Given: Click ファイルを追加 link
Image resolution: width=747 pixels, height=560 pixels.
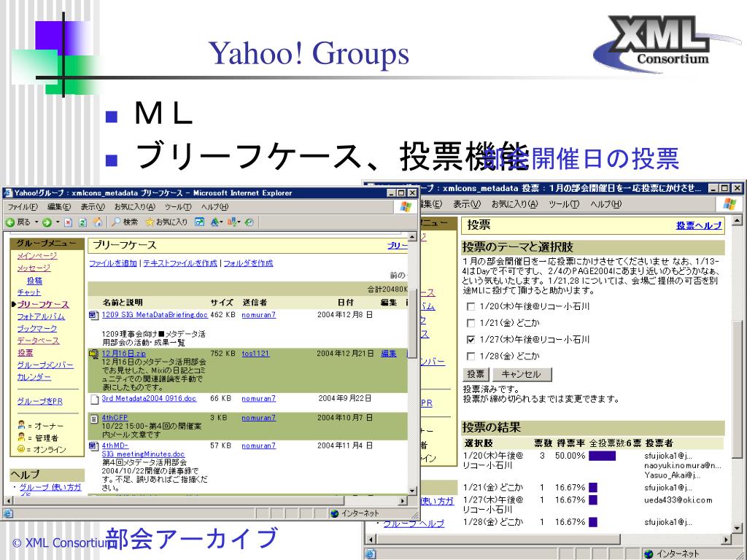Looking at the screenshot, I should click(113, 263).
